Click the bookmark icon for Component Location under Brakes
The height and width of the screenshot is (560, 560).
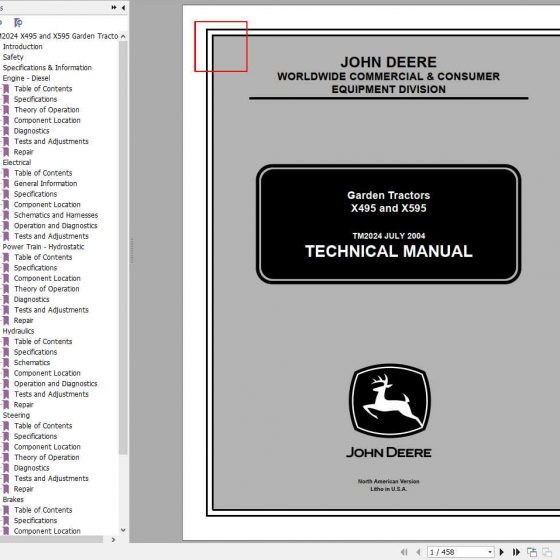(x=6, y=531)
